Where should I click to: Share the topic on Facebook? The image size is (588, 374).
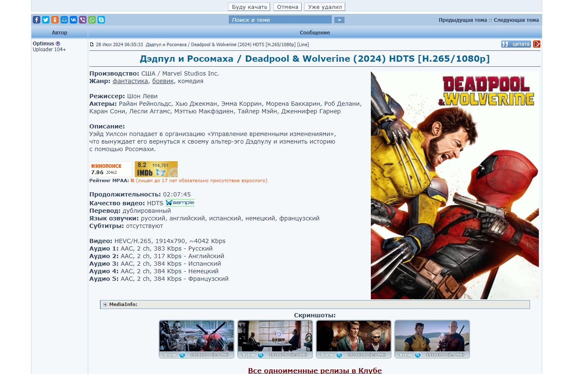click(37, 20)
